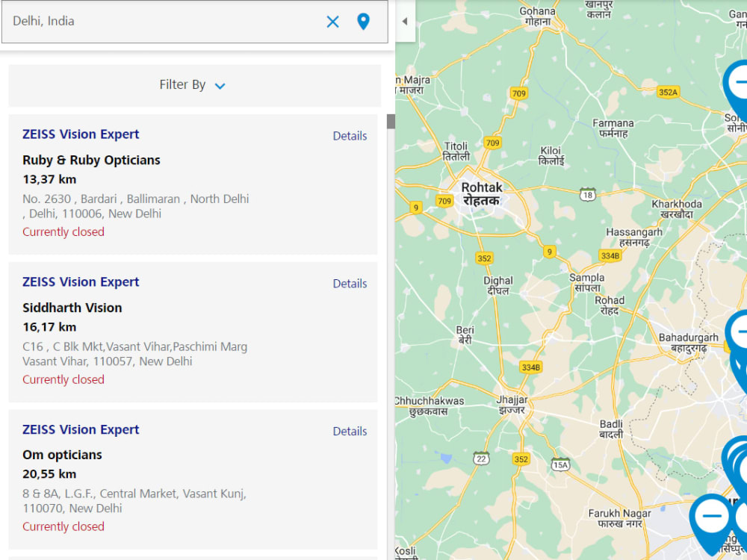Click the Ballimaran North Delhi address text

[136, 206]
